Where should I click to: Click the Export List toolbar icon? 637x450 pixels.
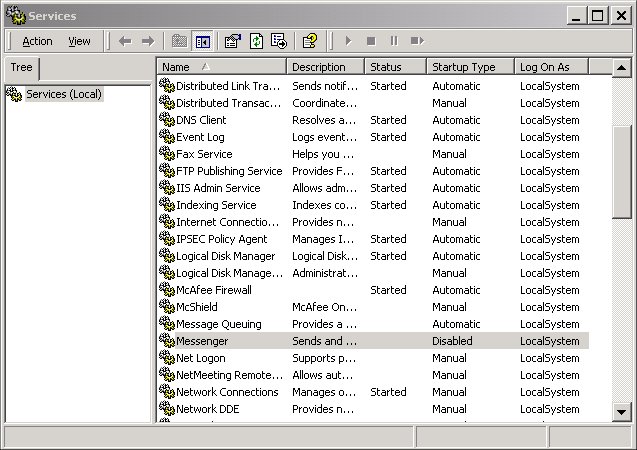[279, 41]
